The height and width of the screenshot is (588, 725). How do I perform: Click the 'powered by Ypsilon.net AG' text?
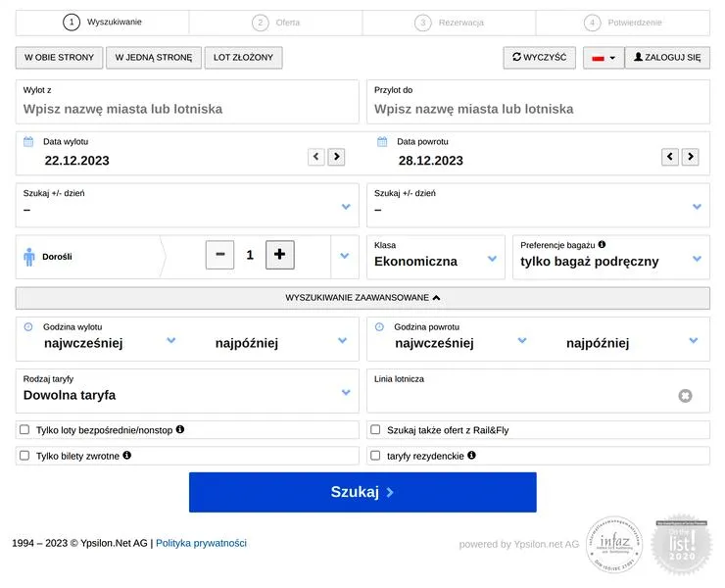(x=519, y=544)
